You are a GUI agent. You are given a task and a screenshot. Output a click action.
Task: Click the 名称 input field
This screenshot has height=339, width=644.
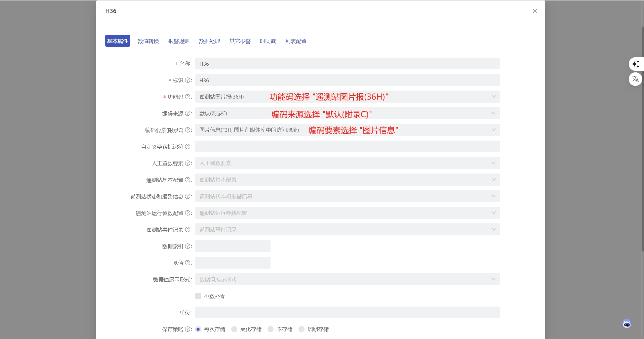coord(348,64)
